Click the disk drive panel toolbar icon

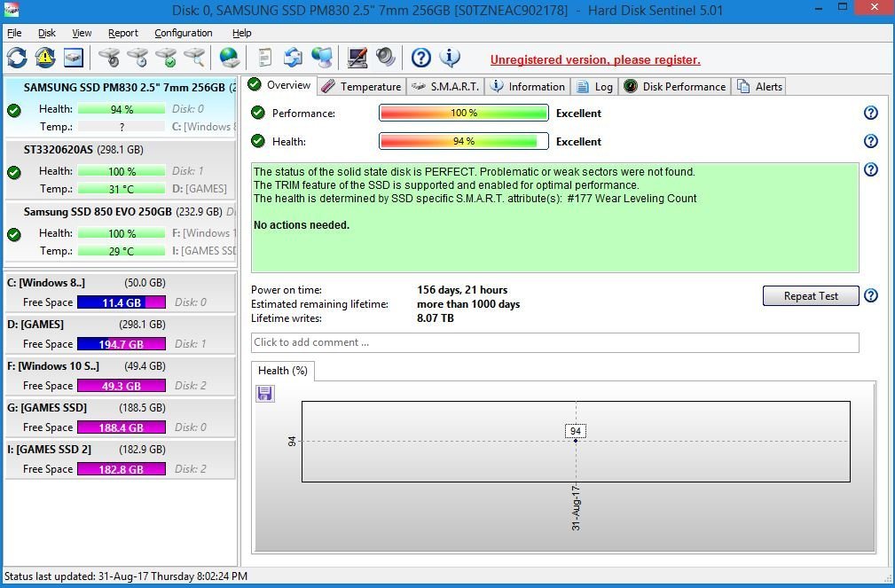(x=74, y=58)
